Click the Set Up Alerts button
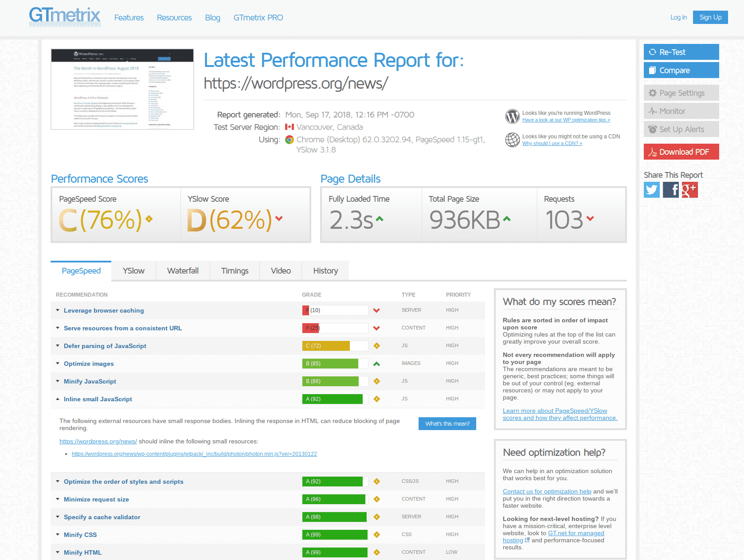Image resolution: width=744 pixels, height=560 pixels. [x=681, y=129]
